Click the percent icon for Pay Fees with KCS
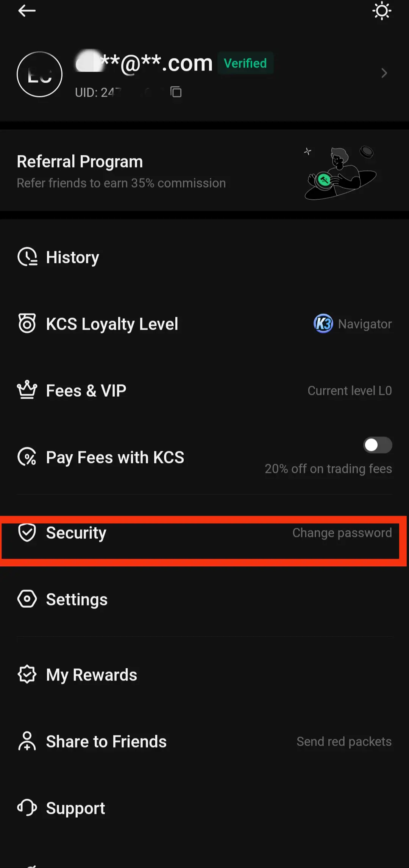This screenshot has width=409, height=868. coord(27,457)
